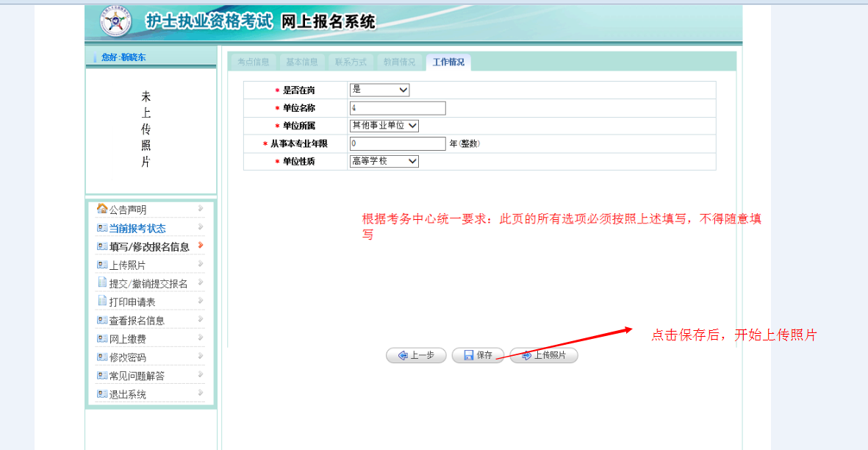Open the 单位性质 dropdown
The width and height of the screenshot is (868, 450).
[x=384, y=161]
